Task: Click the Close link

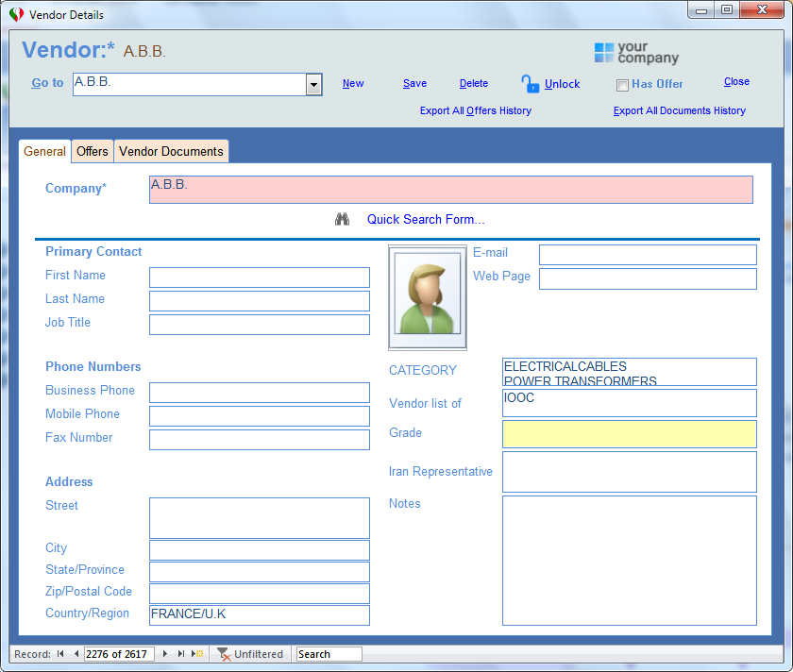Action: click(736, 81)
